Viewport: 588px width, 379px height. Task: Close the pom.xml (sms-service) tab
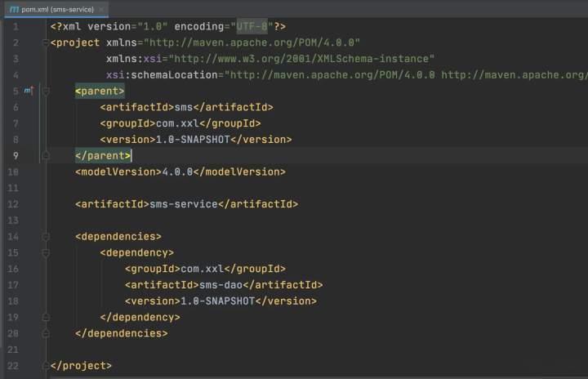[x=103, y=9]
